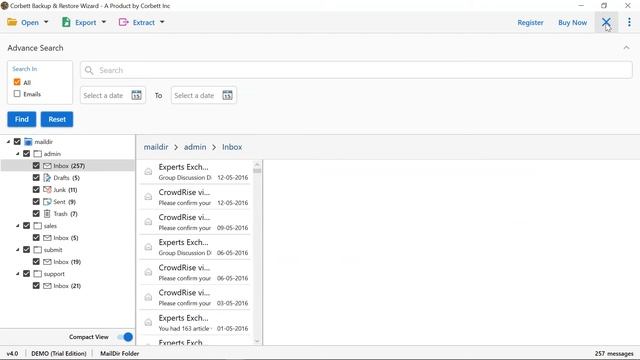Click the support folder icon
The width and height of the screenshot is (640, 360).
[38, 274]
